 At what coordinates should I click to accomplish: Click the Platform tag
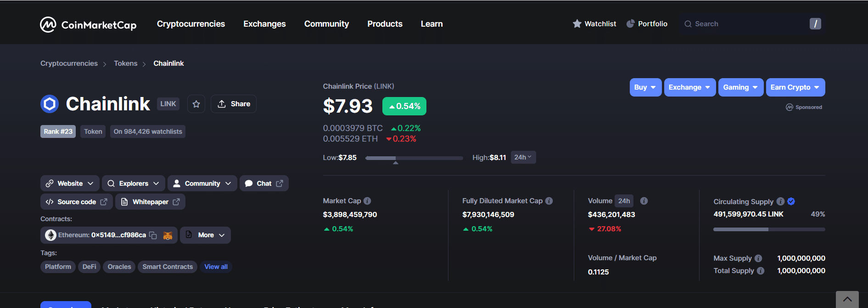[x=58, y=267]
